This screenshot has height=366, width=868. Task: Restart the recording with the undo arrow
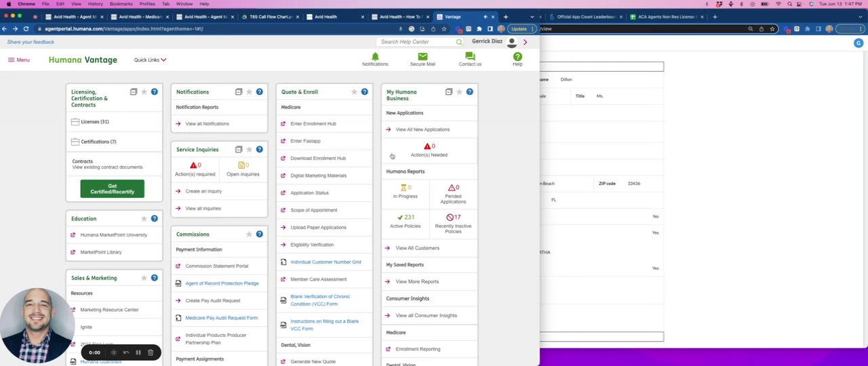(x=126, y=352)
